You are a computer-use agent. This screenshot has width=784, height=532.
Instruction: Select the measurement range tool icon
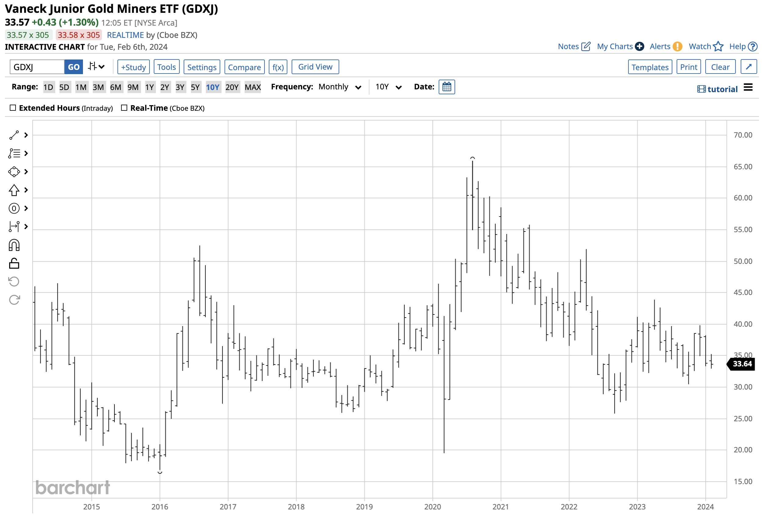(14, 227)
